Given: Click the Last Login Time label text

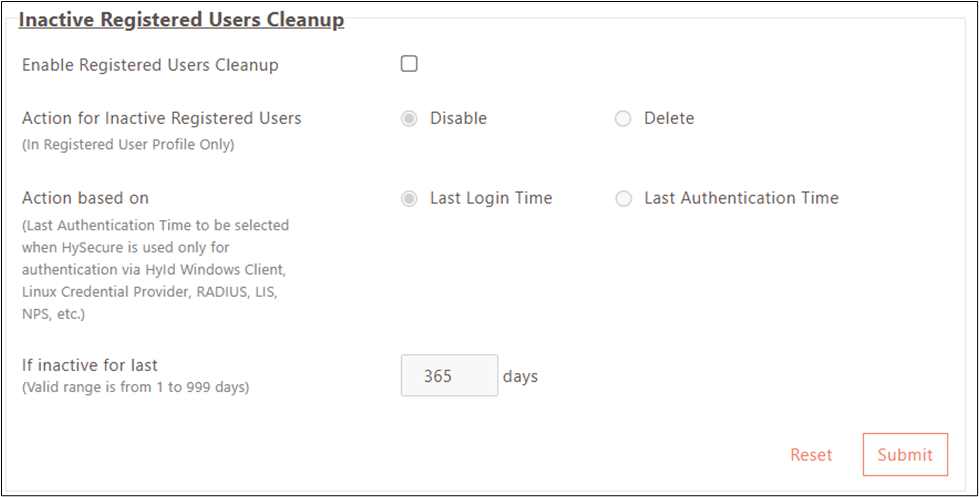Looking at the screenshot, I should 491,199.
